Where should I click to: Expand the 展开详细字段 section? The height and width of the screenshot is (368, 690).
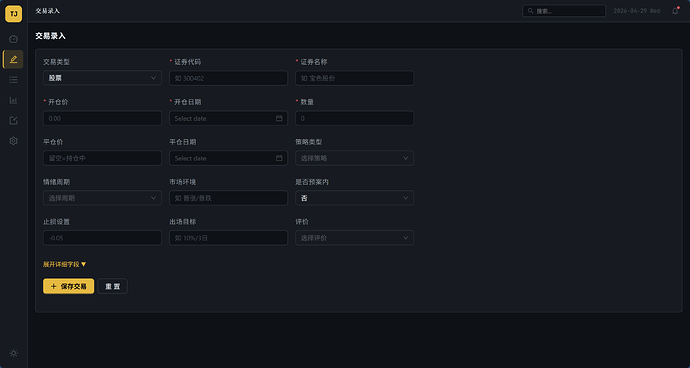click(x=65, y=265)
